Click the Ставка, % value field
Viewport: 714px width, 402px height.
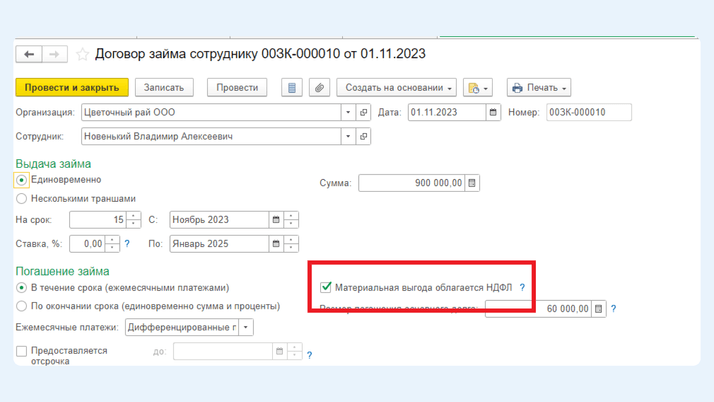87,244
